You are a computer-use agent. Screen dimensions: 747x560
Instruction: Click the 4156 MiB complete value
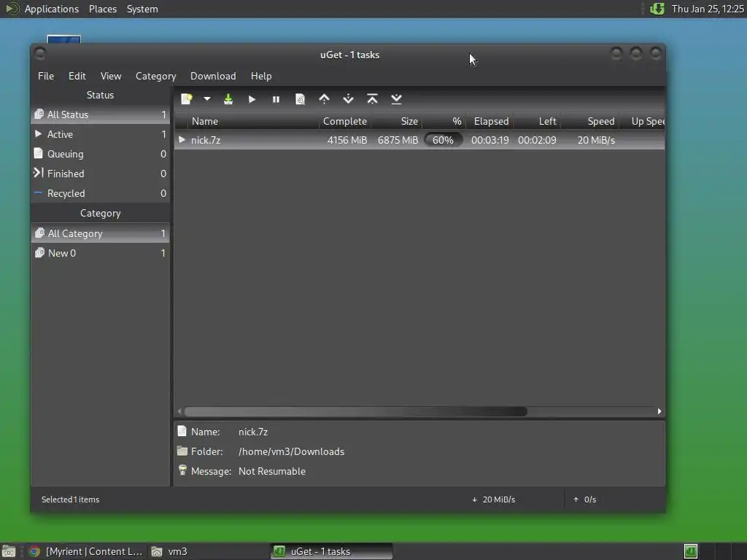347,141
